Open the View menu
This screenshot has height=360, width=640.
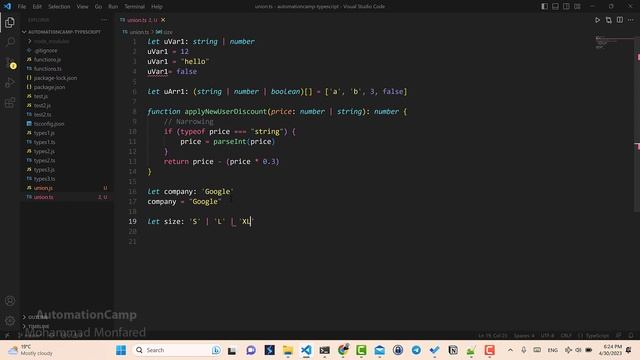(x=82, y=7)
